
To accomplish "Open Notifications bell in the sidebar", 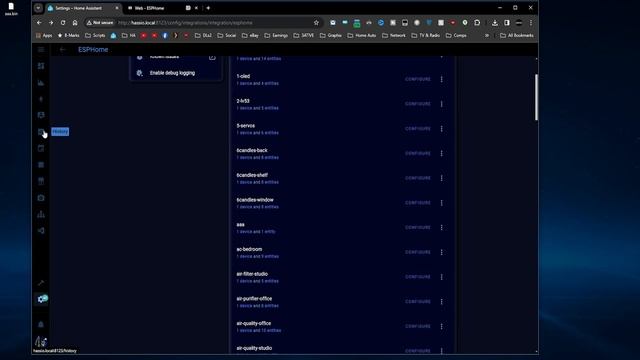I will tap(41, 324).
